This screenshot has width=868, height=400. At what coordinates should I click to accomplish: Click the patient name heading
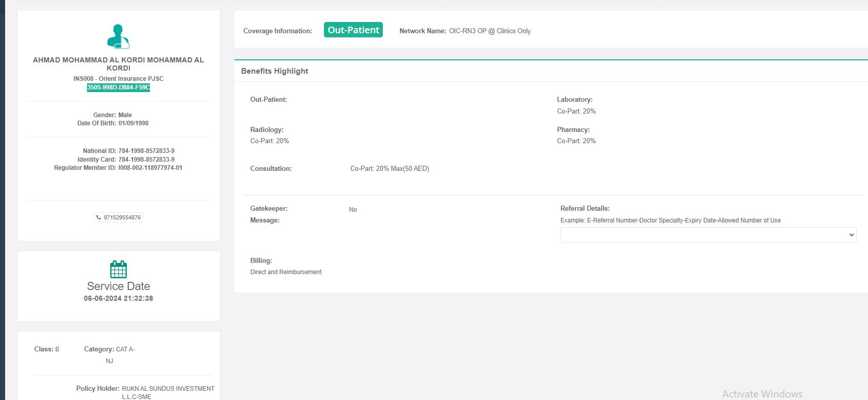tap(118, 64)
